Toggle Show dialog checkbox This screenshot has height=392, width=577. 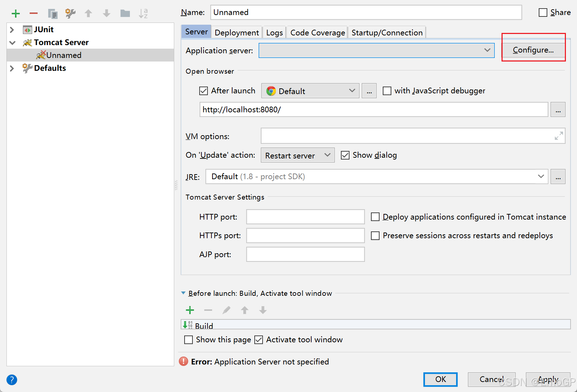(x=345, y=155)
